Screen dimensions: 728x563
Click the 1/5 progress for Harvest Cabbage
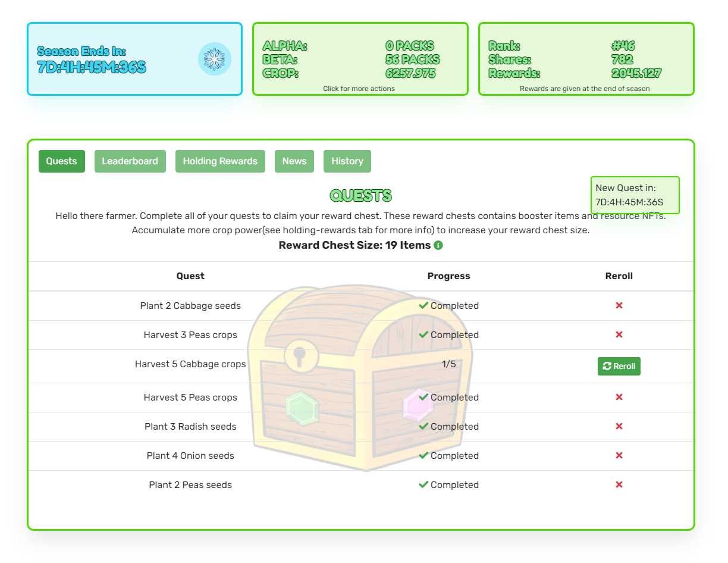449,364
